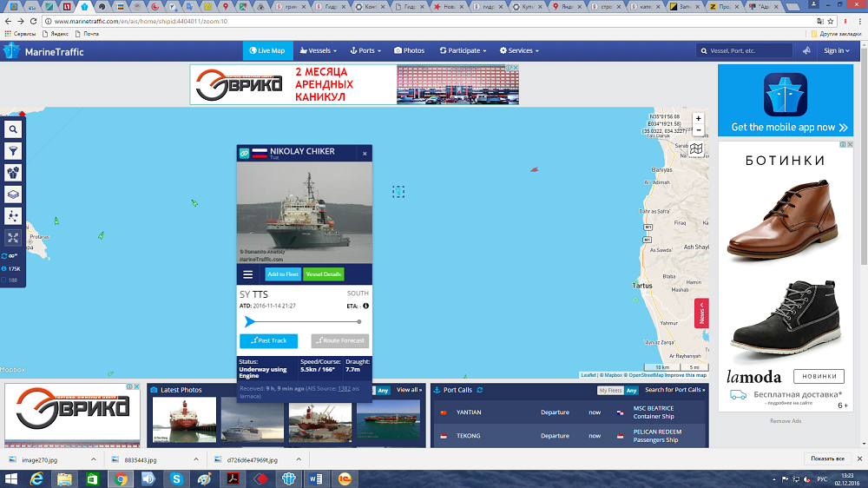The height and width of the screenshot is (488, 868).
Task: Click the Route Forecast button
Action: tap(340, 340)
